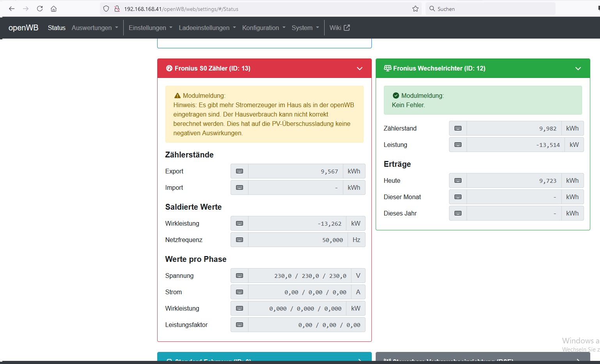Viewport: 600px width, 364px height.
Task: Reload the page with the refresh icon
Action: [40, 9]
